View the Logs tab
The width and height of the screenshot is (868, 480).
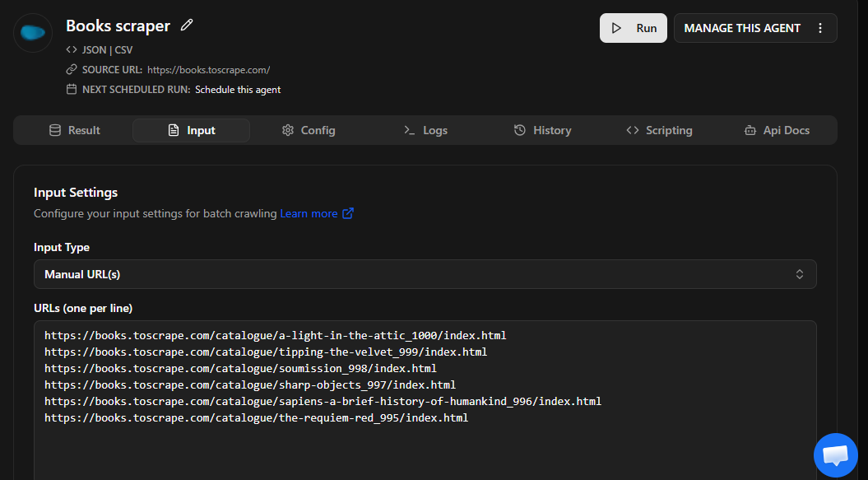click(425, 130)
